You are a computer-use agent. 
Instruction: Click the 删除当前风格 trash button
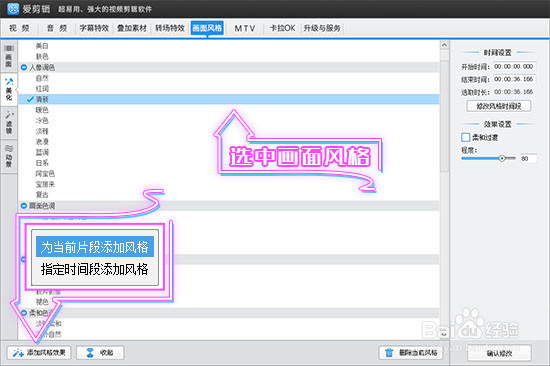411,353
